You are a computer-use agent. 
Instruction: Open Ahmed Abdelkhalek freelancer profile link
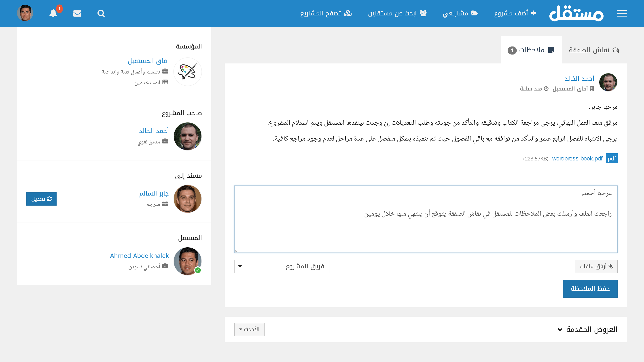tap(139, 256)
